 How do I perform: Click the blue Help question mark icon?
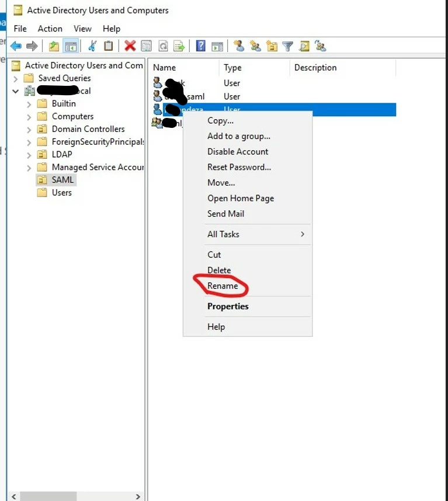click(201, 46)
